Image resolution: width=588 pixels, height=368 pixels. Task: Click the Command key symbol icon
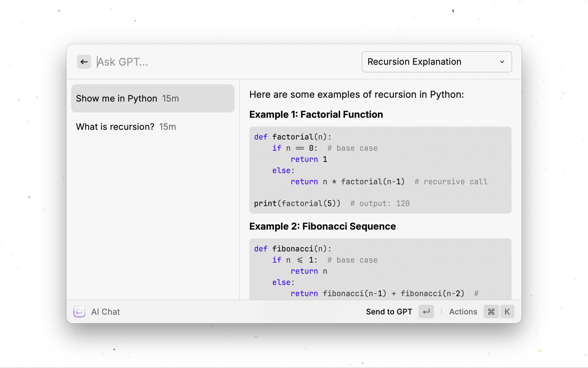pyautogui.click(x=491, y=311)
